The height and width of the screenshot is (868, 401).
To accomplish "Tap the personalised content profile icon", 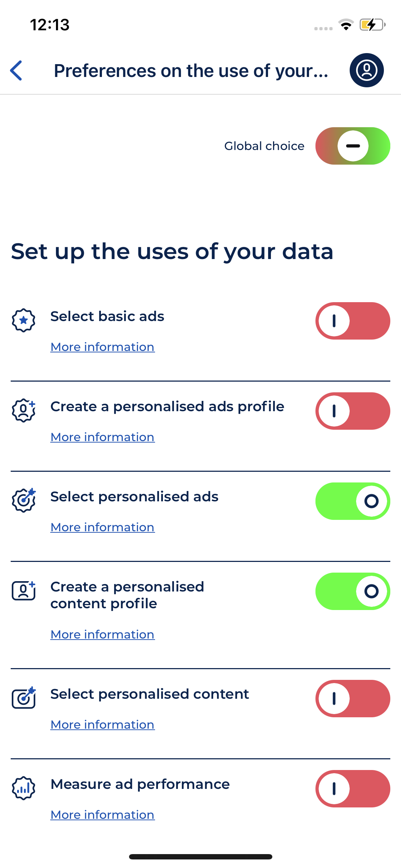I will click(x=24, y=591).
